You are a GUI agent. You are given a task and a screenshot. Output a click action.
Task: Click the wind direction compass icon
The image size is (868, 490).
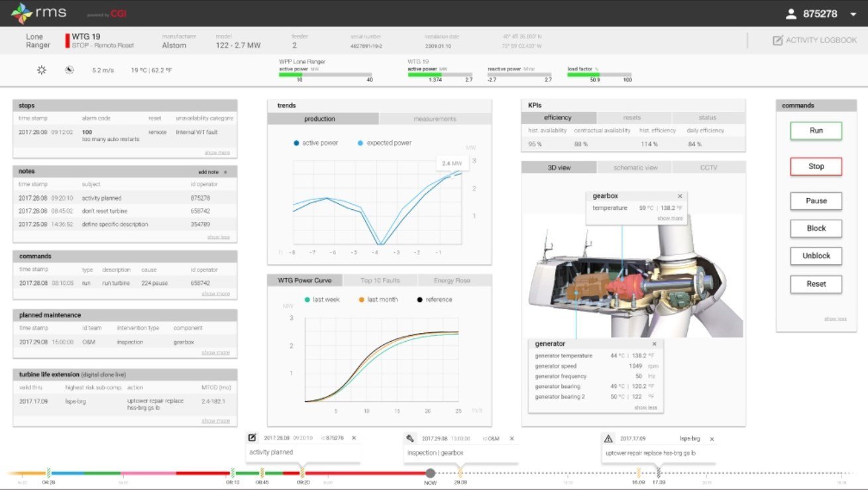pyautogui.click(x=70, y=70)
